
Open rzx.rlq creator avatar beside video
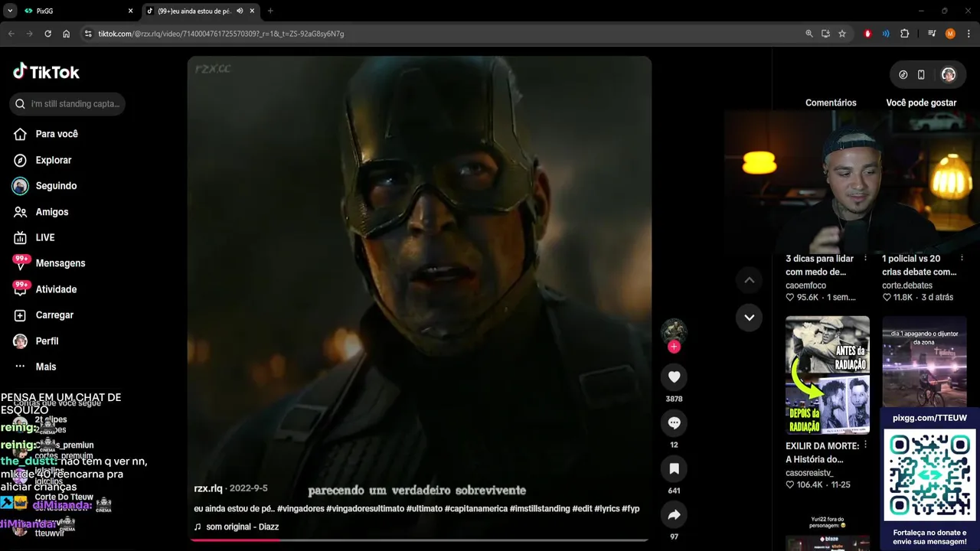(674, 331)
